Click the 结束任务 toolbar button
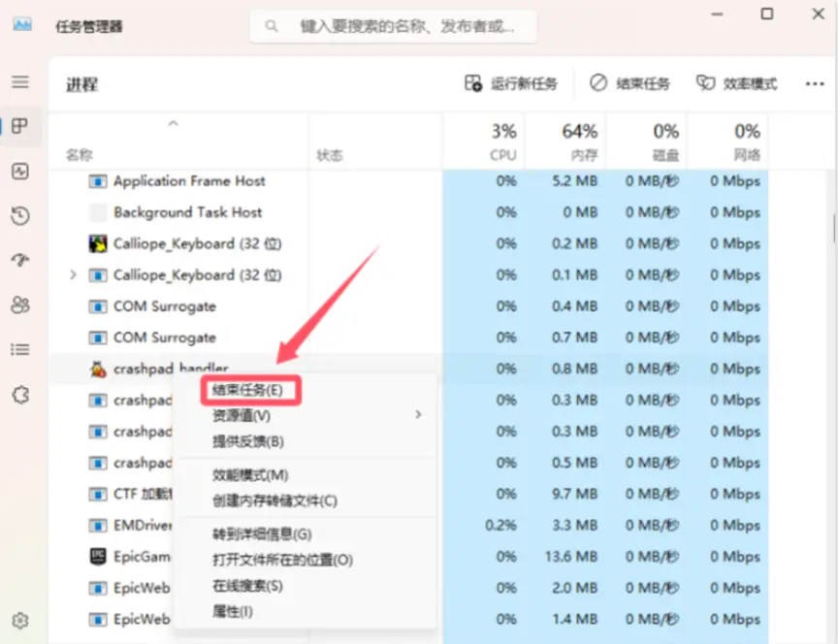 tap(629, 83)
